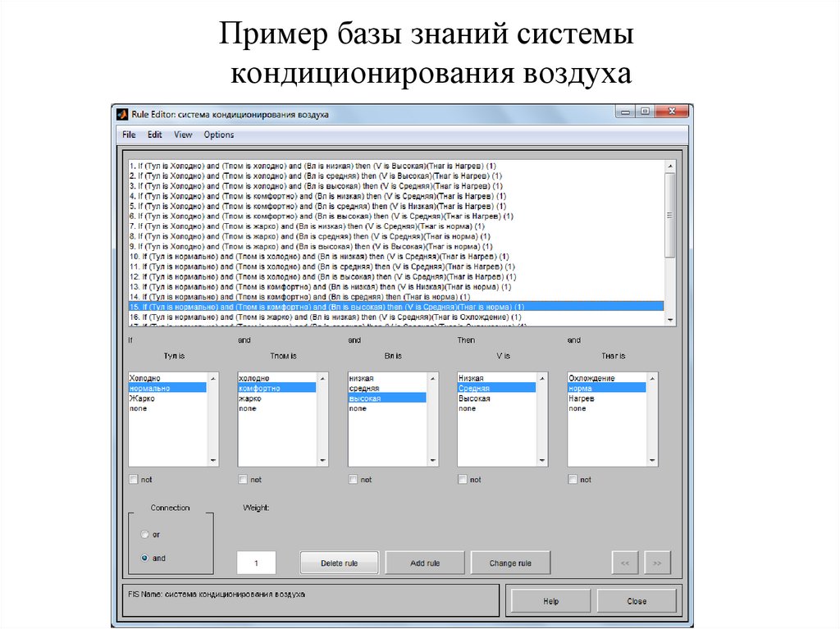Open the Edit menu

[155, 134]
